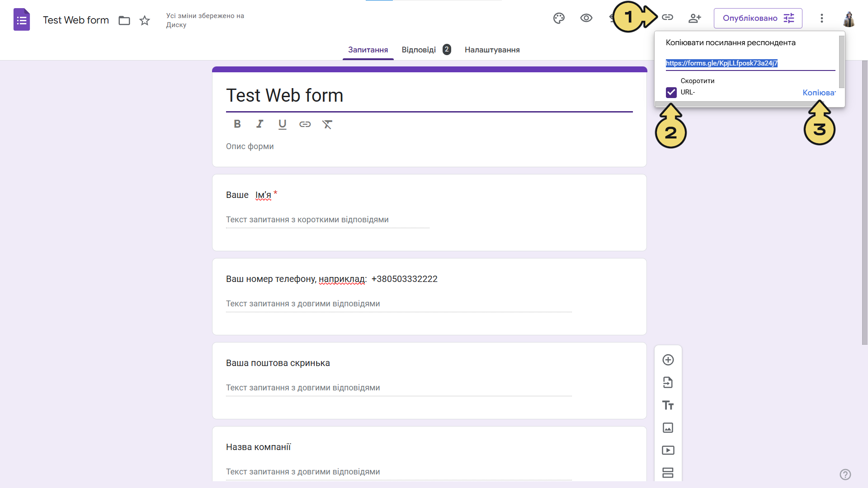Screen dimensions: 868x488
Task: Open the Google account avatar
Action: point(849,19)
